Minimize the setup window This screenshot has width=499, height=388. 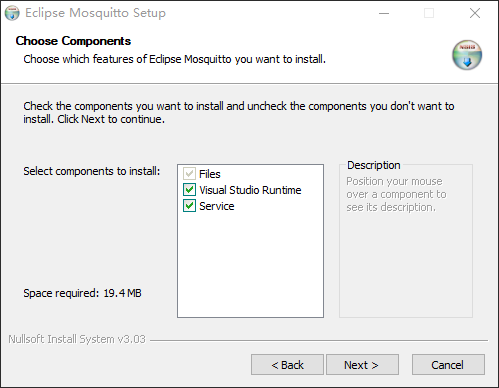pos(384,13)
